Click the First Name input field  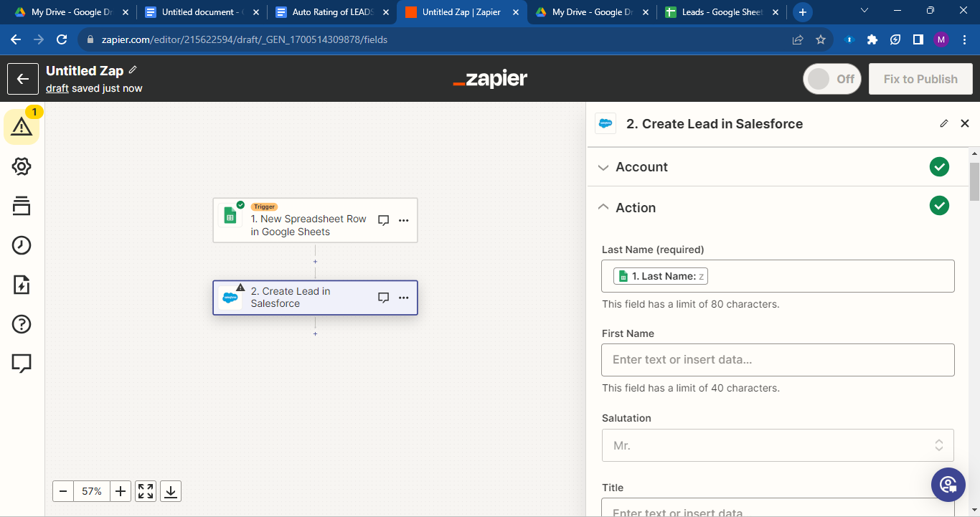[x=778, y=360]
